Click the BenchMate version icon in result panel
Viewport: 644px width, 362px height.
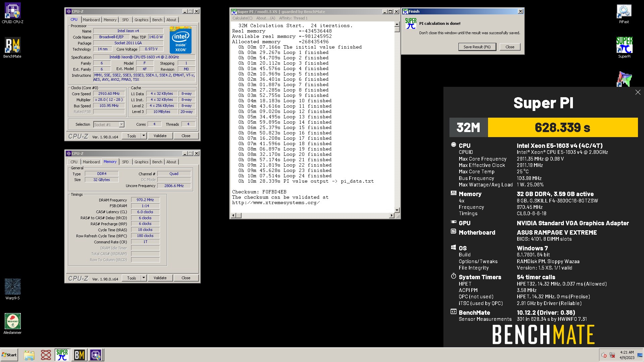point(453,312)
